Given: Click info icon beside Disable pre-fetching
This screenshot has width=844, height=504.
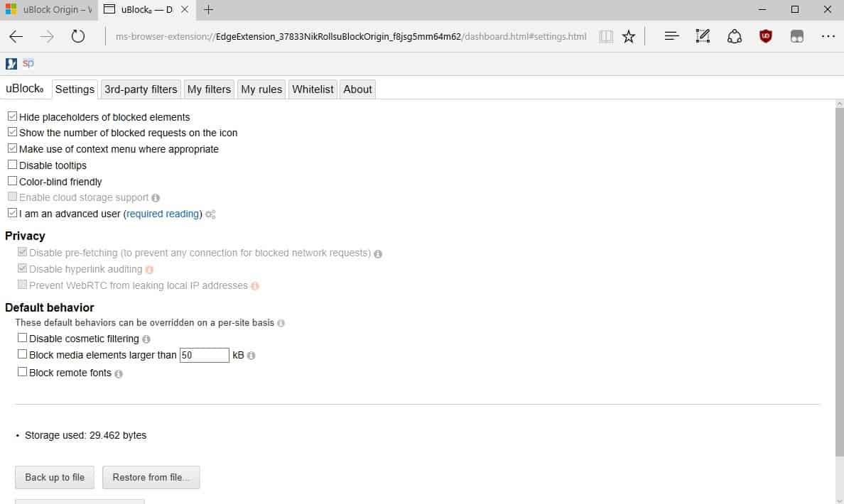Looking at the screenshot, I should [378, 254].
